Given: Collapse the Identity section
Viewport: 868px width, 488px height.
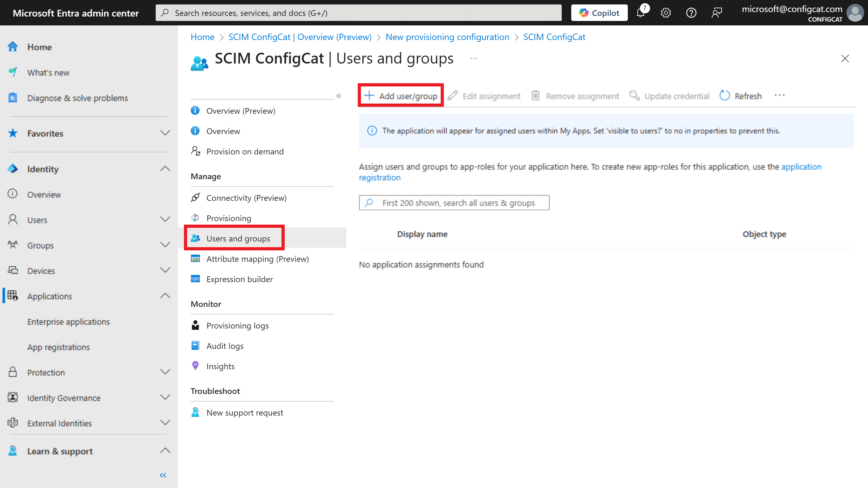Looking at the screenshot, I should [165, 168].
